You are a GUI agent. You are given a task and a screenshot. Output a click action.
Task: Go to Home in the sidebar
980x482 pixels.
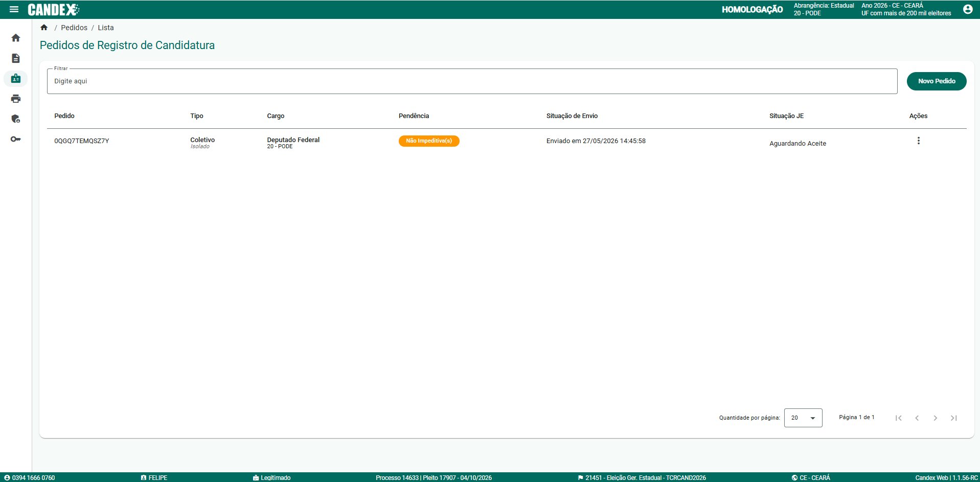tap(16, 38)
